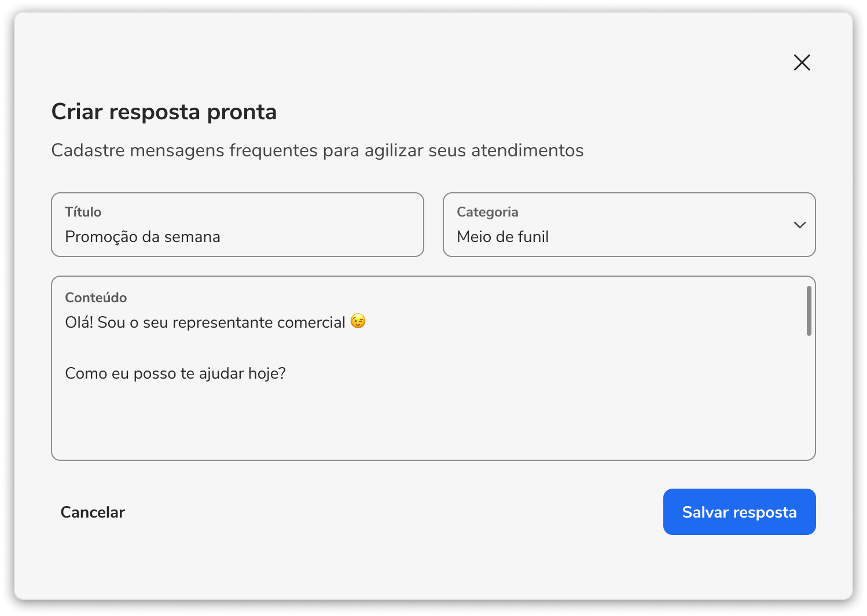Viewport: 867px width, 616px height.
Task: Expand the Categoria chevron arrow
Action: tap(800, 225)
